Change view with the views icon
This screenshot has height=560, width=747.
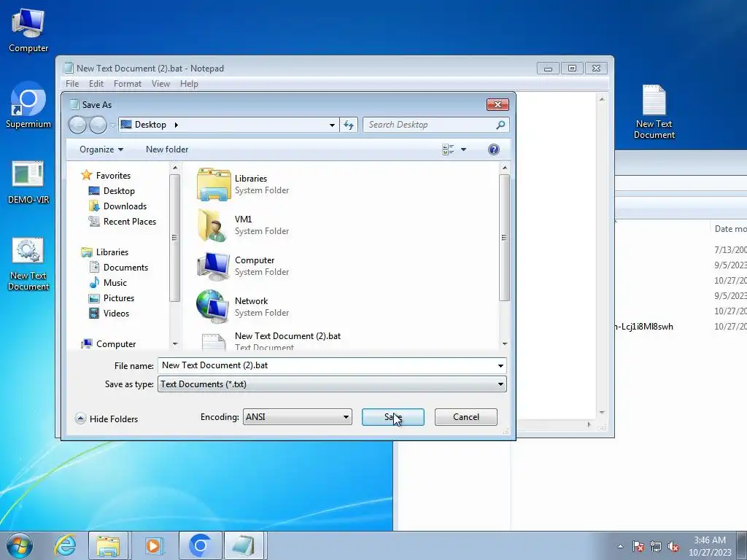(448, 149)
